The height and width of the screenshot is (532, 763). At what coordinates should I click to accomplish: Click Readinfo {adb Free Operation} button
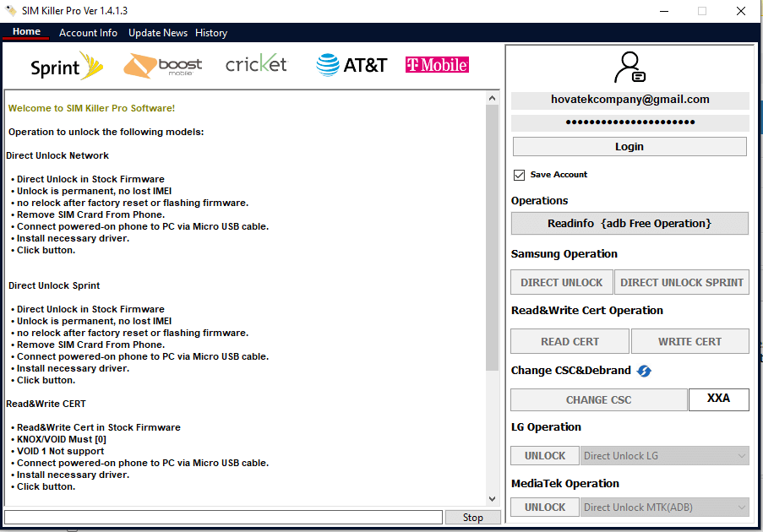pyautogui.click(x=629, y=223)
